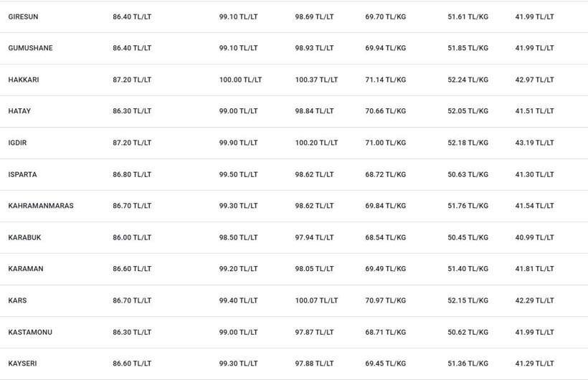
Task: Click the KAHRAMANMARAS row label
Action: click(41, 206)
